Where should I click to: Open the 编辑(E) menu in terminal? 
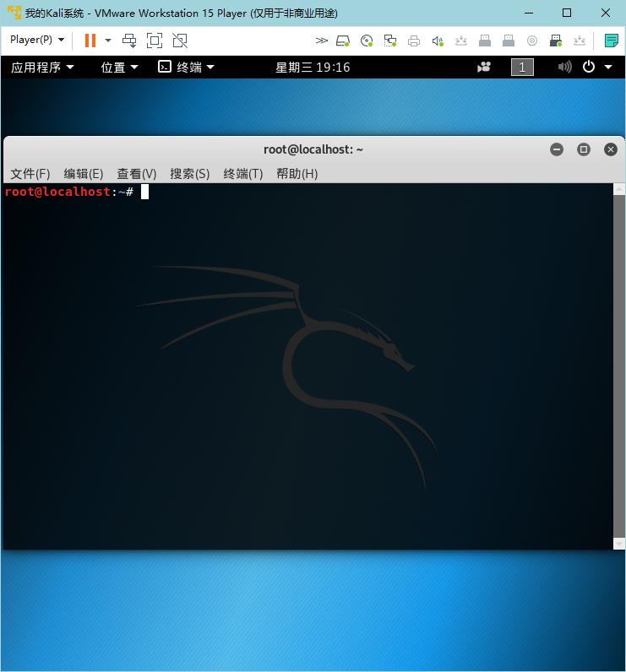[x=83, y=174]
